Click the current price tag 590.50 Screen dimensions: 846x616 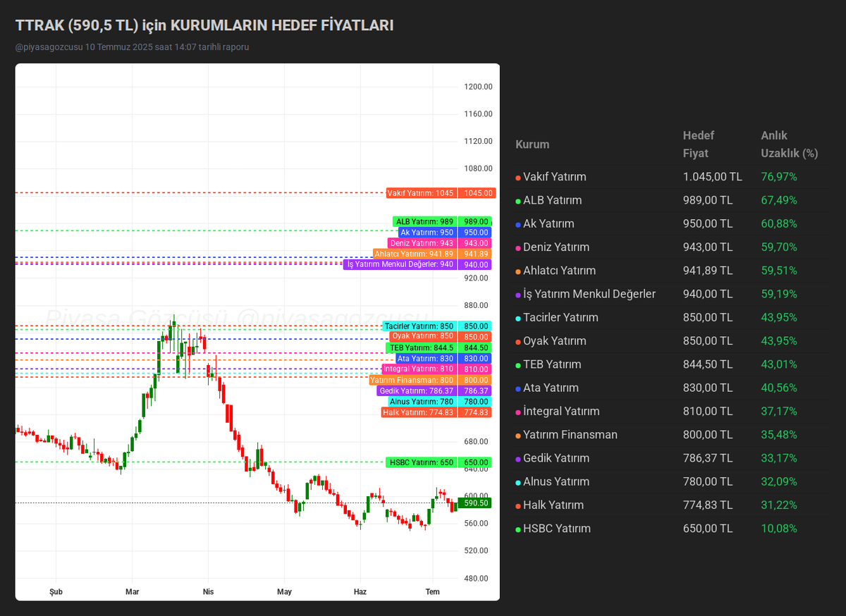(x=476, y=503)
